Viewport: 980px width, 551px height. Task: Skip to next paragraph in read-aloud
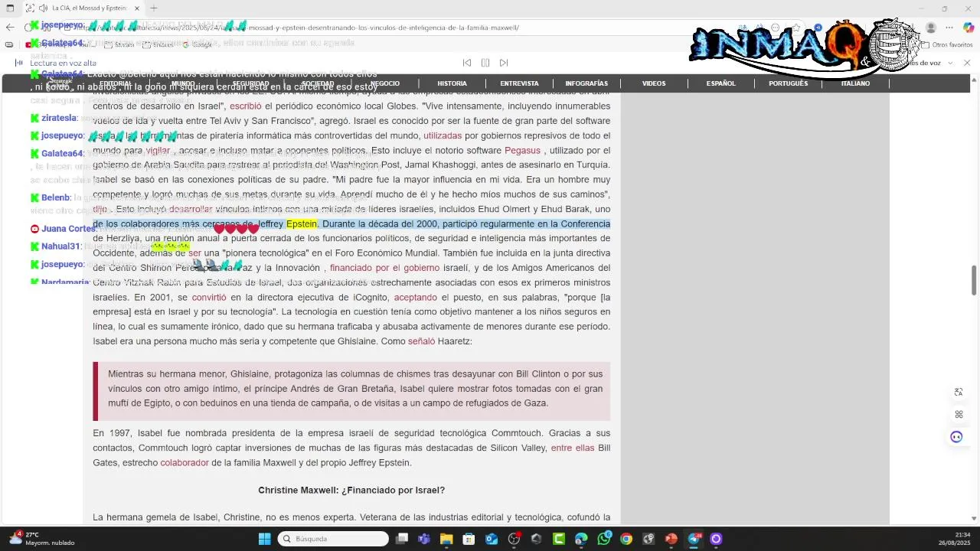(504, 63)
